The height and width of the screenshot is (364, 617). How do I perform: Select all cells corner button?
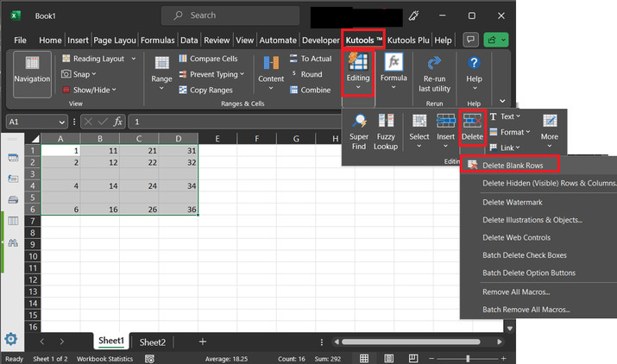tap(35, 139)
